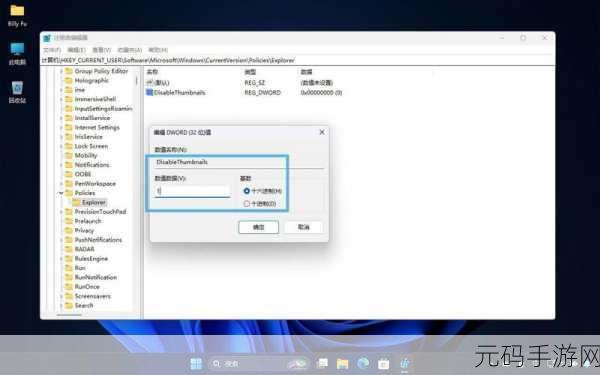Select the Run key in the tree

point(80,268)
